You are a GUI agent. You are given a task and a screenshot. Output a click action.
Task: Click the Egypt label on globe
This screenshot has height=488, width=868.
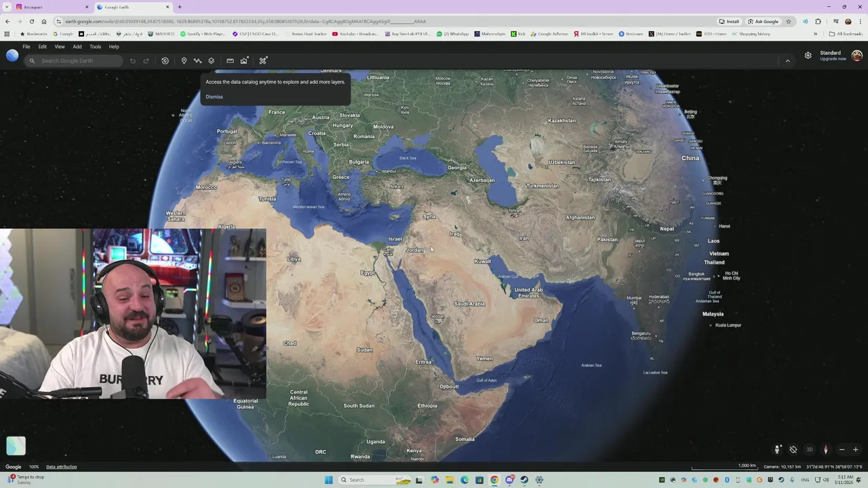pyautogui.click(x=368, y=272)
